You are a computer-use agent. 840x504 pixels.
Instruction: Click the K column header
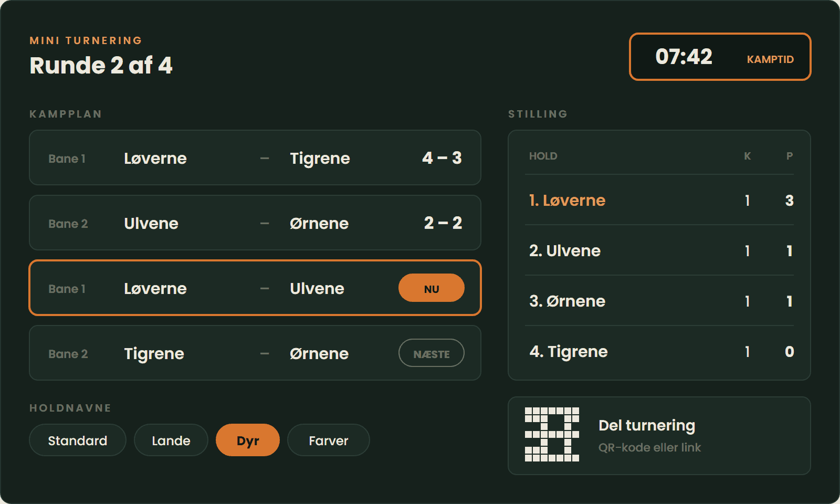pos(748,156)
